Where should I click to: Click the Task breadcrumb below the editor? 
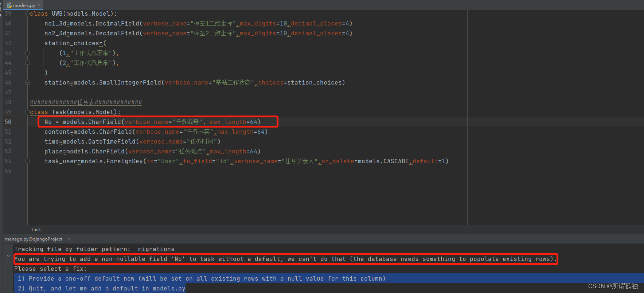(x=36, y=230)
